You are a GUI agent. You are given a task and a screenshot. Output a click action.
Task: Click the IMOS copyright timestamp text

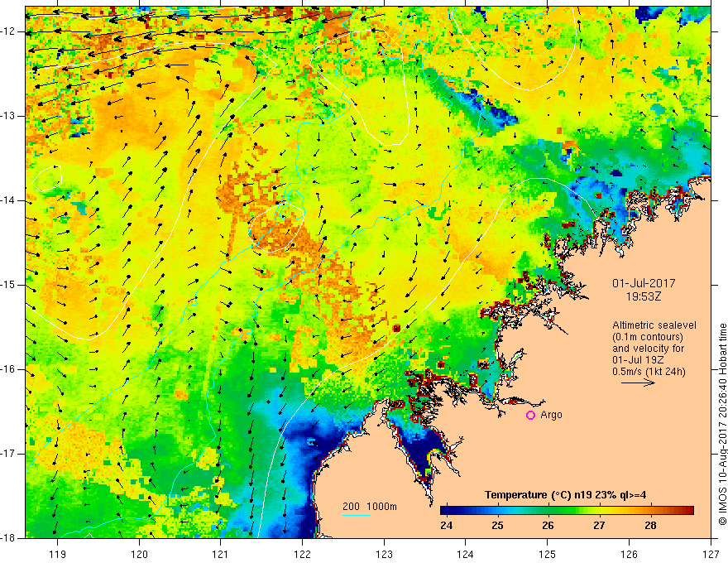(722, 424)
